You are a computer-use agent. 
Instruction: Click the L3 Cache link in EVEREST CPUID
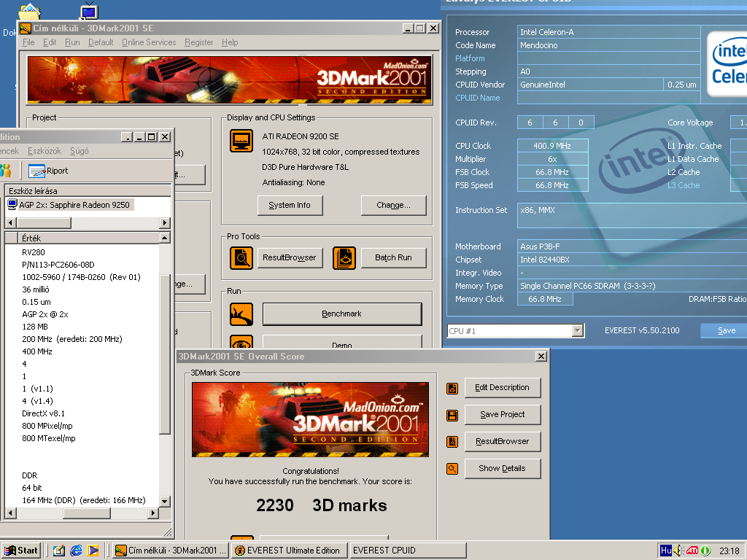(683, 185)
